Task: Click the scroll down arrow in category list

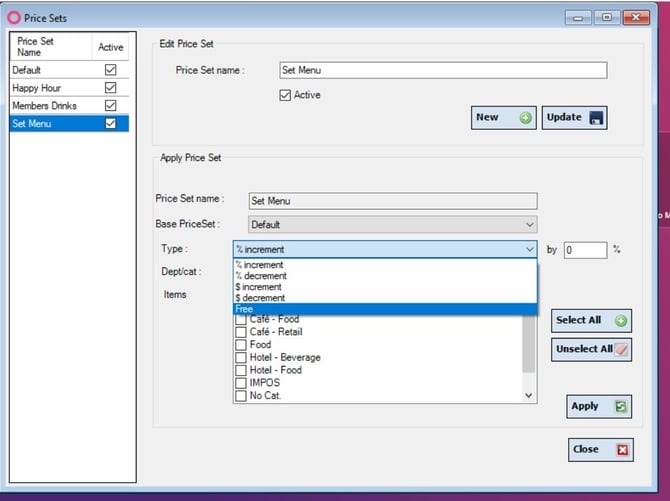Action: click(x=529, y=395)
